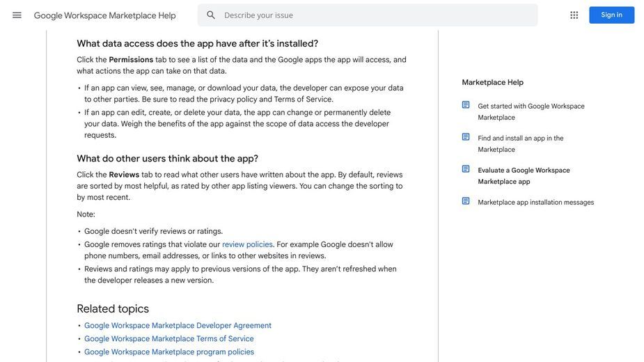Click bullet starting If an app can view, see, manage

(244, 93)
